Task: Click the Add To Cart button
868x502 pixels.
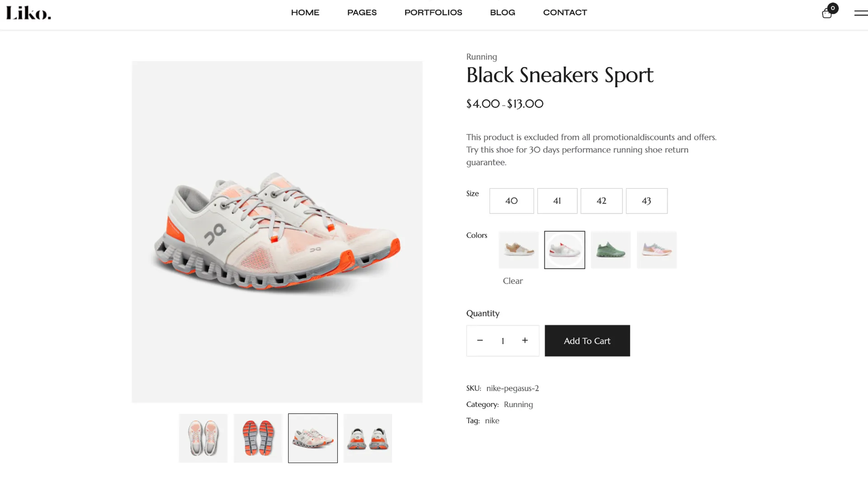Action: coord(587,341)
